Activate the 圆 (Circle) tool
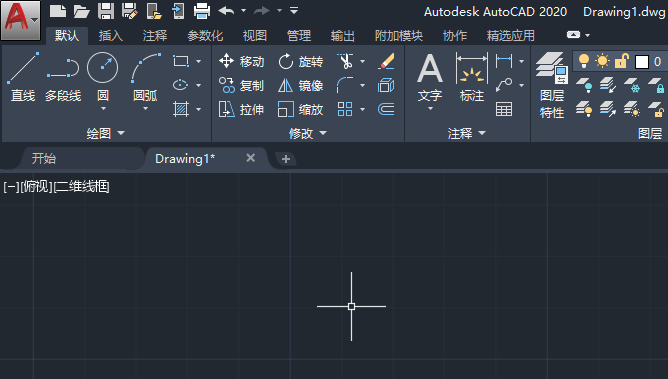This screenshot has width=668, height=379. 103,76
